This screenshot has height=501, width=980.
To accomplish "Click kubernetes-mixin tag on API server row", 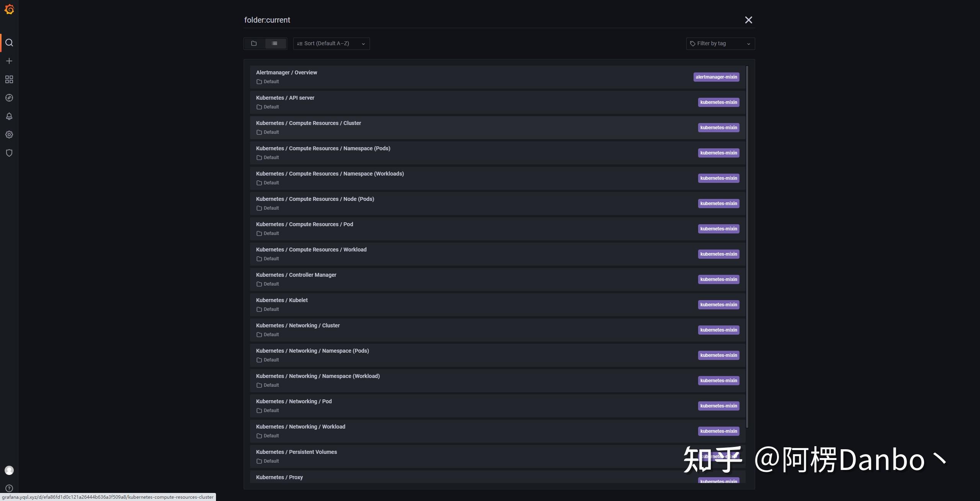I will 718,102.
